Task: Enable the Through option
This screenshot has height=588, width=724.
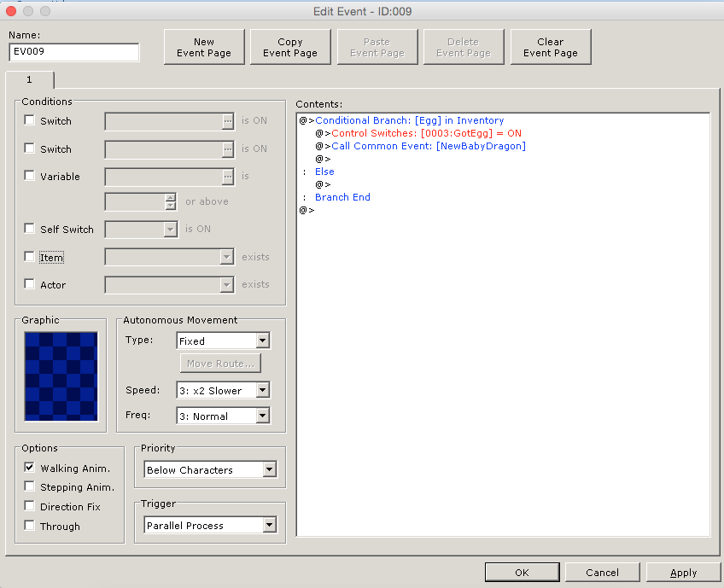Action: [x=29, y=525]
